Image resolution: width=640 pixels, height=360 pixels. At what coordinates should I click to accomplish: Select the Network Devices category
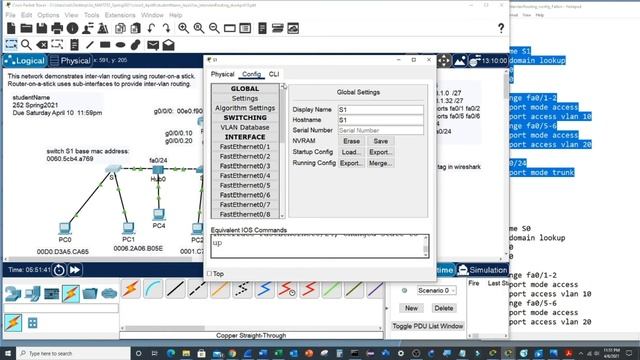click(x=13, y=293)
